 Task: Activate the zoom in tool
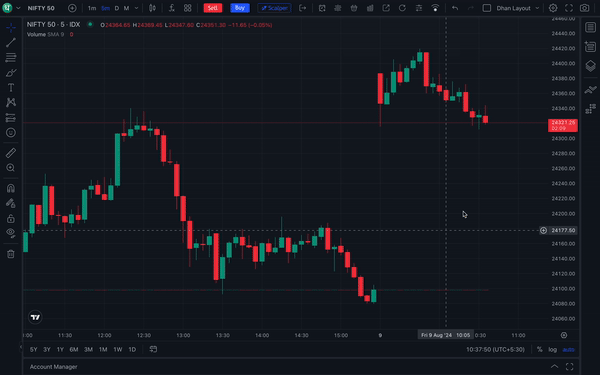click(11, 168)
